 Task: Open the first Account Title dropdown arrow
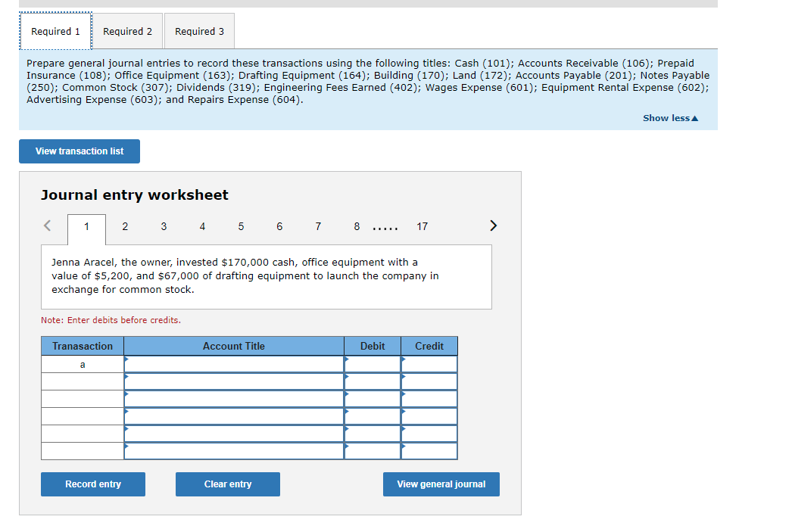126,359
